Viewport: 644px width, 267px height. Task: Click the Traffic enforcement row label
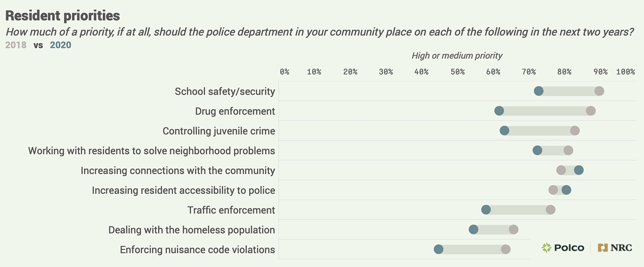tap(231, 210)
